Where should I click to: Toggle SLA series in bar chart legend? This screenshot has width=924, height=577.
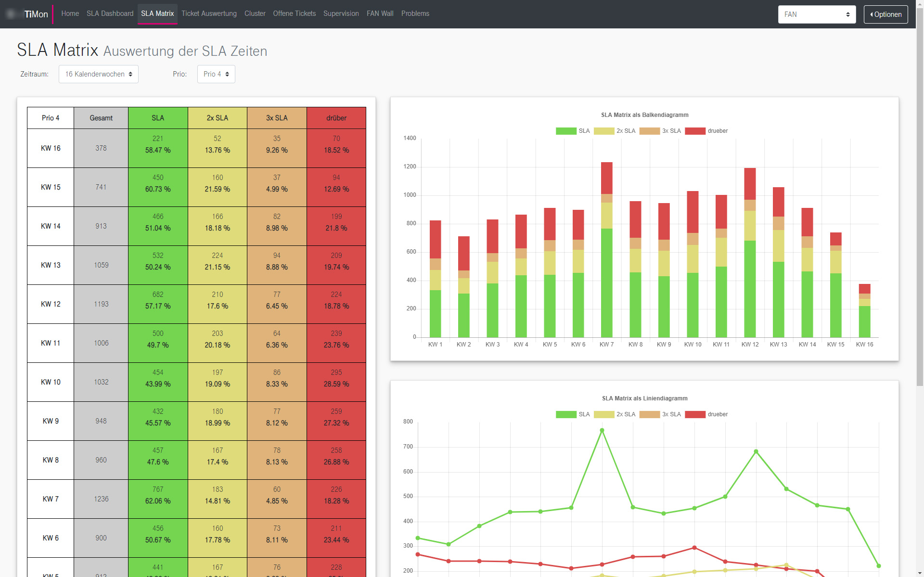pyautogui.click(x=573, y=131)
